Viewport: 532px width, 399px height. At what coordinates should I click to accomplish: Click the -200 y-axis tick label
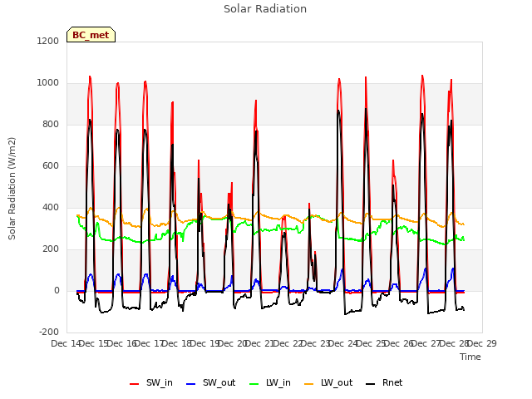point(49,332)
